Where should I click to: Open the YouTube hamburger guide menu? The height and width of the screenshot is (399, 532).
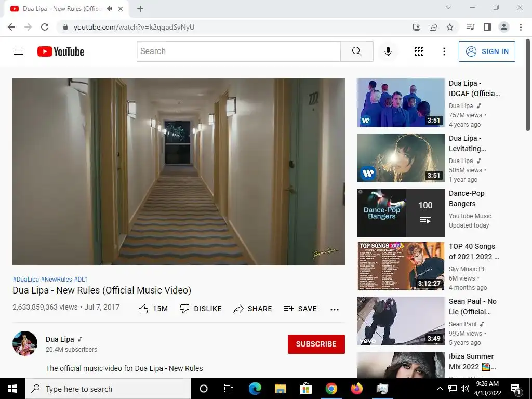tap(19, 51)
